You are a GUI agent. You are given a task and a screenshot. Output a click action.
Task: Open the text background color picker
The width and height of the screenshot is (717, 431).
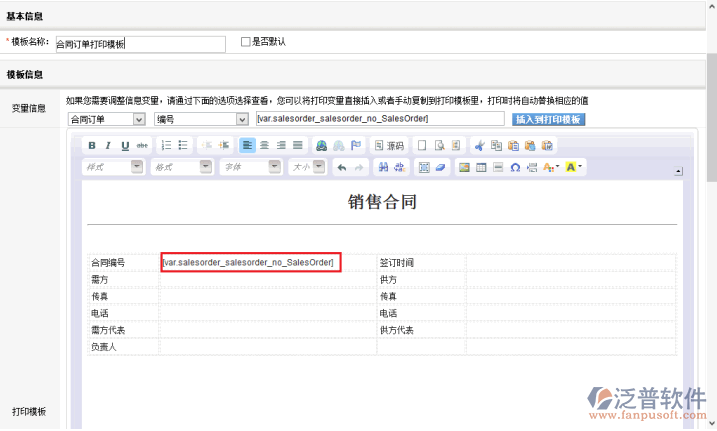pos(574,167)
